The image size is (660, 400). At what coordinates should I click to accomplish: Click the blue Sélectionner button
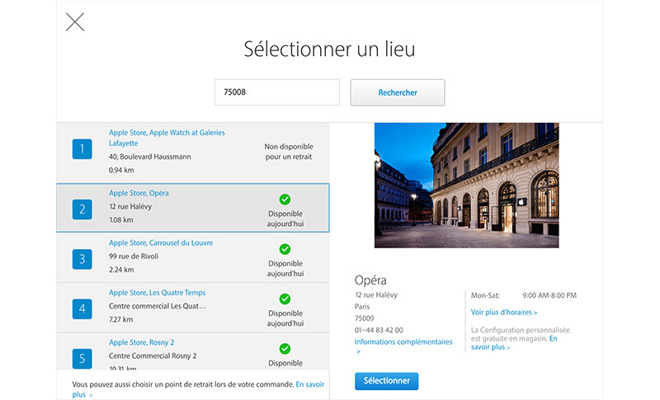386,381
